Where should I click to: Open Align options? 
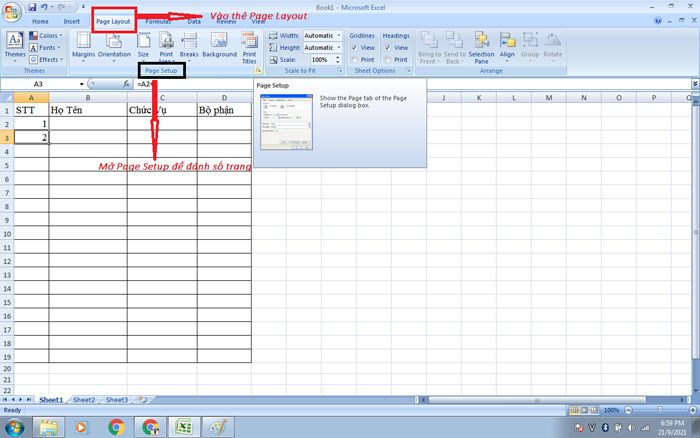pyautogui.click(x=507, y=47)
